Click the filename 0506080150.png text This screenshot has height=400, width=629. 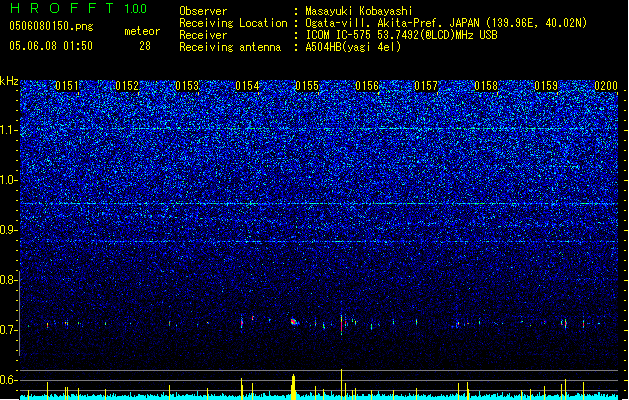point(51,26)
